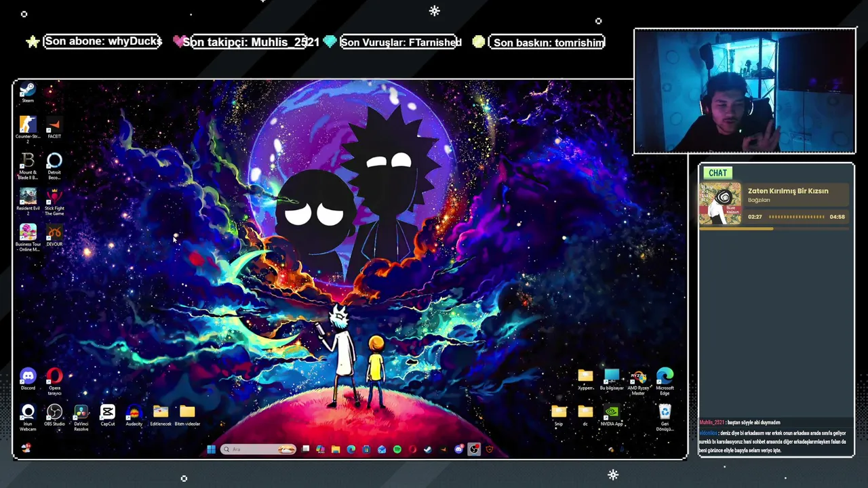The image size is (868, 488).
Task: Select the Bu bilgisayar desktop icon
Action: [611, 379]
